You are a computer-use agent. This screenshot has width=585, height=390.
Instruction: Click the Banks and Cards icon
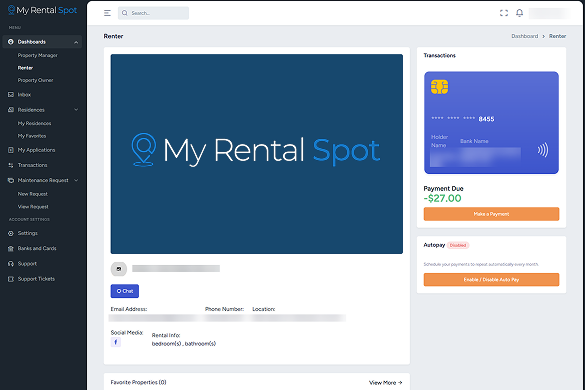(11, 249)
